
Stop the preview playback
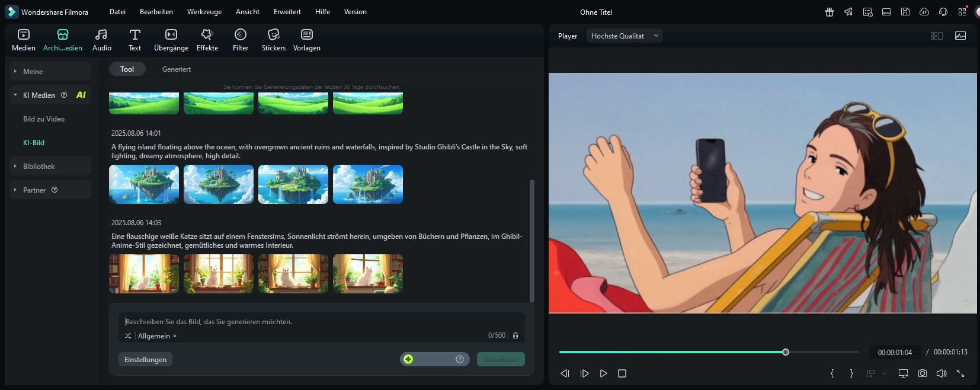click(622, 373)
